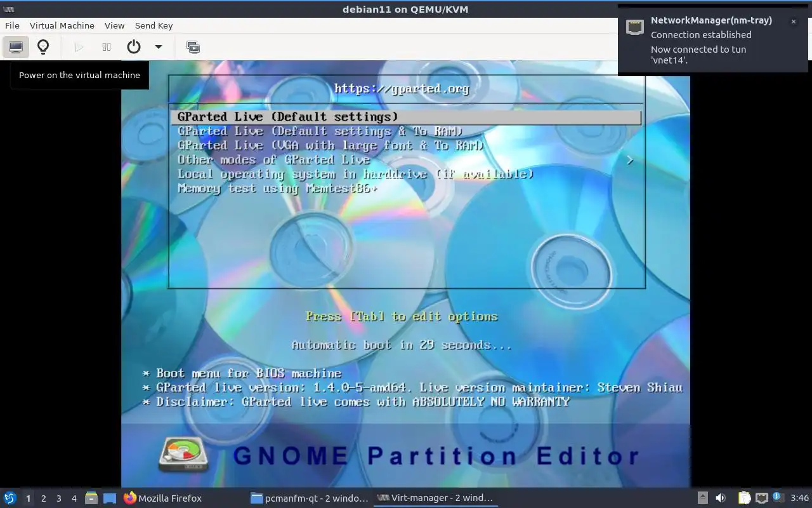
Task: Switch to virtual desktop 2
Action: tap(43, 498)
